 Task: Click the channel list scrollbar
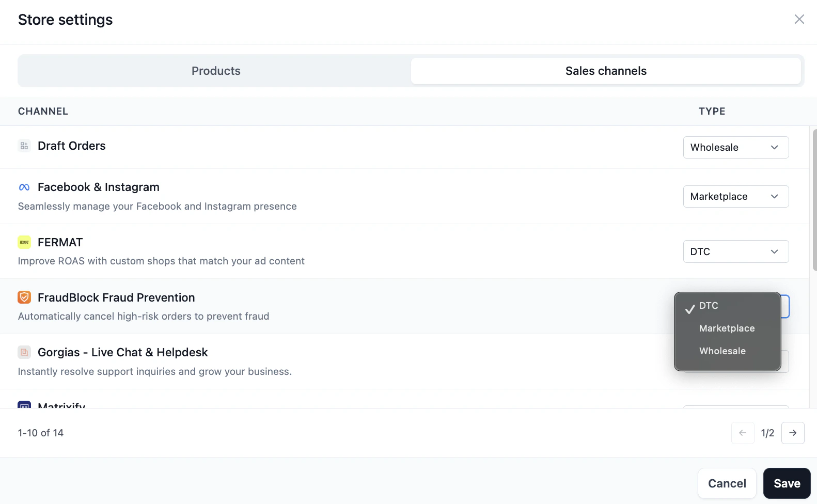tap(814, 200)
